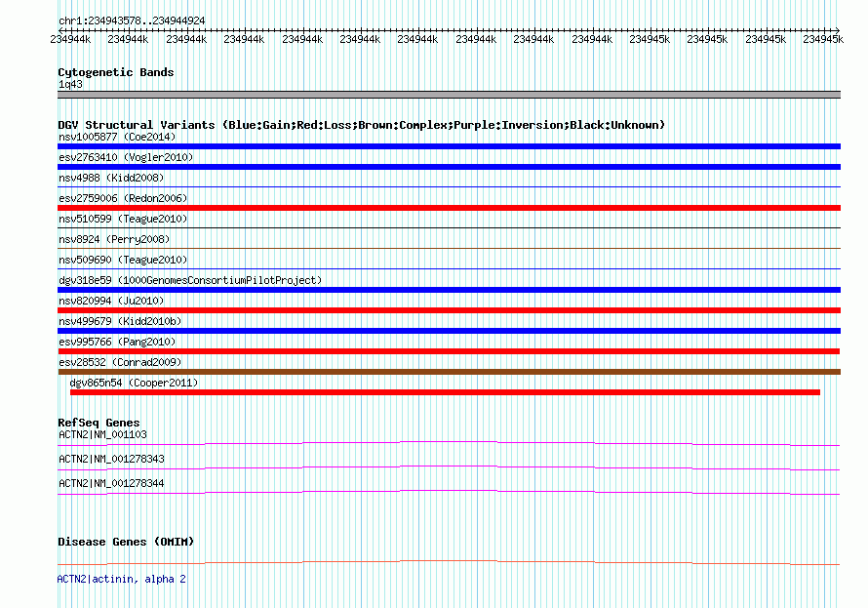Open variant nsv8924 (Perry2008) label
868x608 pixels.
(114, 239)
